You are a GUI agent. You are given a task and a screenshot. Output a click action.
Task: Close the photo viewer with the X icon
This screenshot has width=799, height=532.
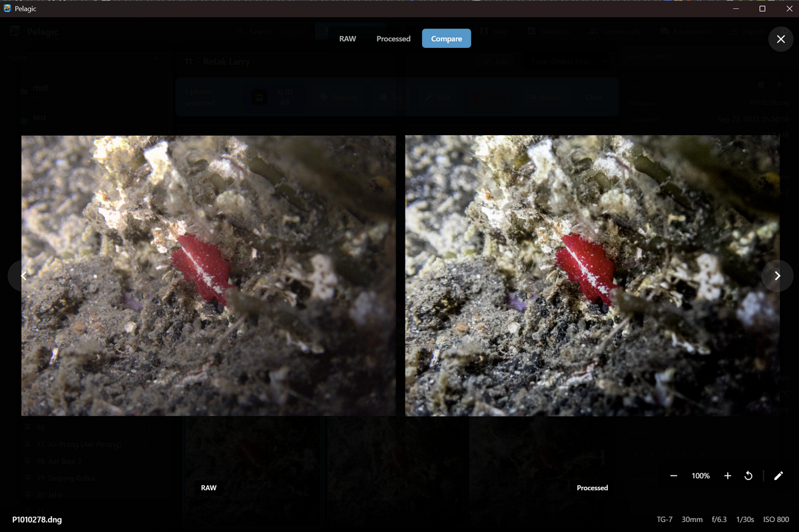coord(780,39)
